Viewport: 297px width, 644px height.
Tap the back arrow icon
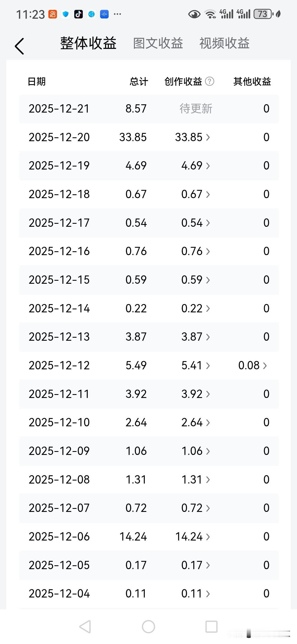tap(20, 46)
